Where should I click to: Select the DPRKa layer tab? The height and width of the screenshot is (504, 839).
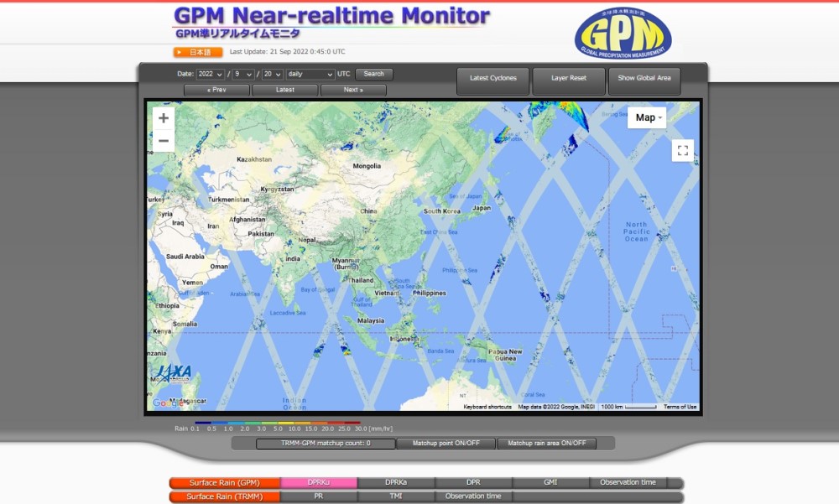tap(396, 482)
